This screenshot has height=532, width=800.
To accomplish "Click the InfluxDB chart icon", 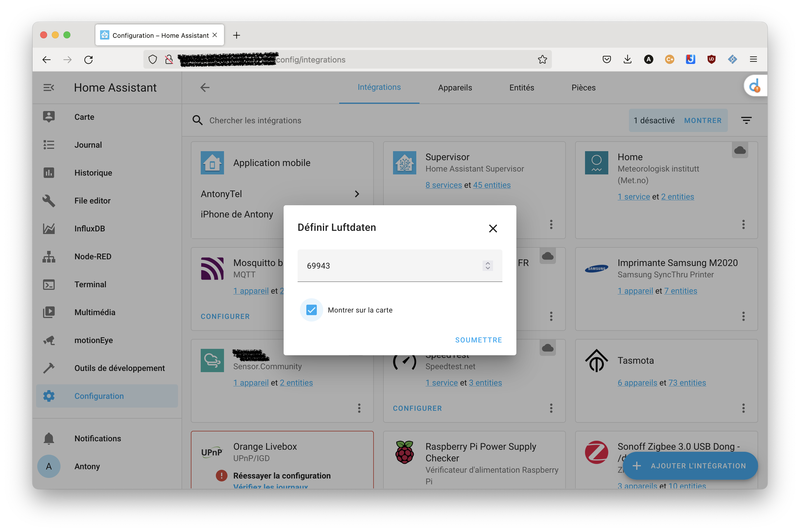I will click(49, 229).
